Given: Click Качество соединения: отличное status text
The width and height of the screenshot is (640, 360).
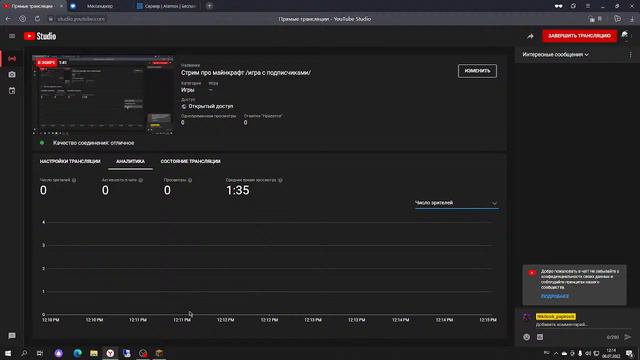Looking at the screenshot, I should (93, 143).
